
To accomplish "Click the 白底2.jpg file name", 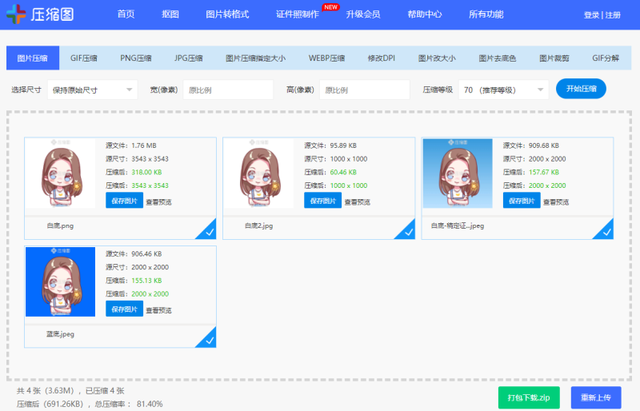I will 259,226.
